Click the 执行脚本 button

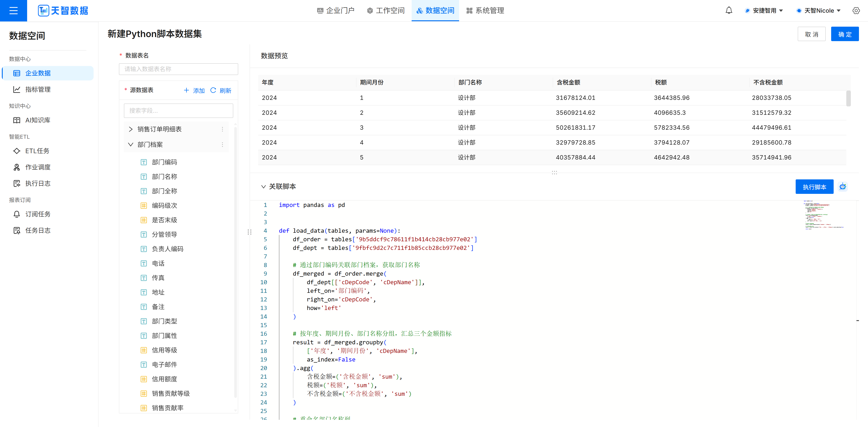(814, 187)
